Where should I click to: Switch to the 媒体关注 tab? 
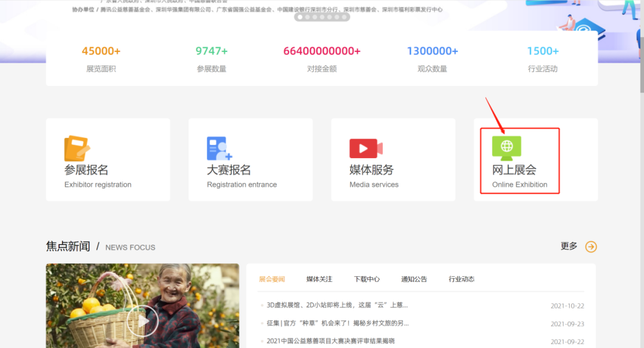pos(319,279)
